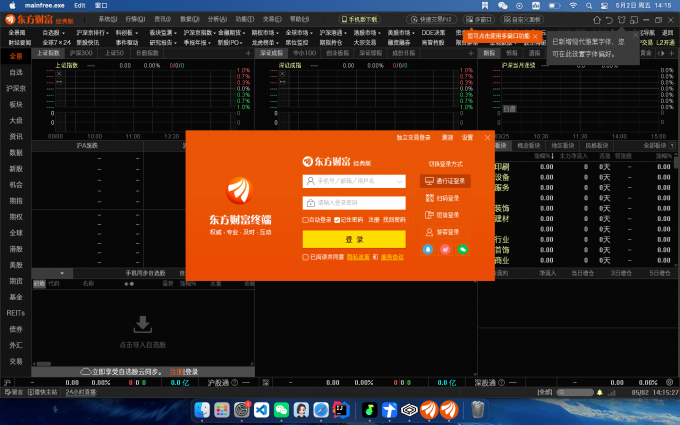Open the 系统(S) menu
The image size is (680, 425).
point(108,19)
